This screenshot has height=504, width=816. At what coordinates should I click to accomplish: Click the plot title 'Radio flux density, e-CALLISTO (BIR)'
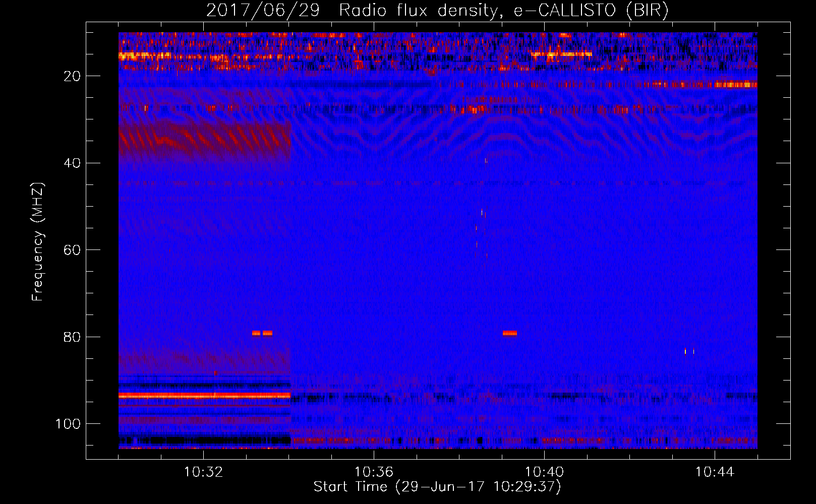[503, 11]
